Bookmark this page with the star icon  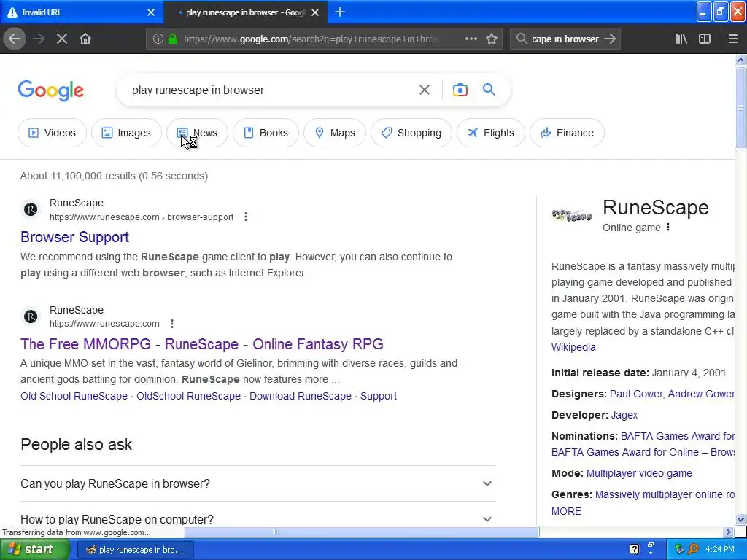click(492, 39)
